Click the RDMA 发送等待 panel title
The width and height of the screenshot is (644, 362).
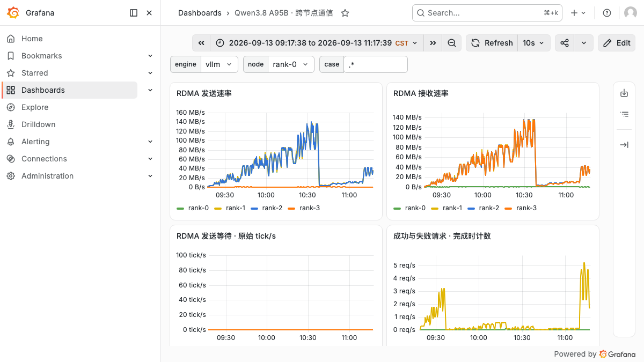tap(226, 236)
